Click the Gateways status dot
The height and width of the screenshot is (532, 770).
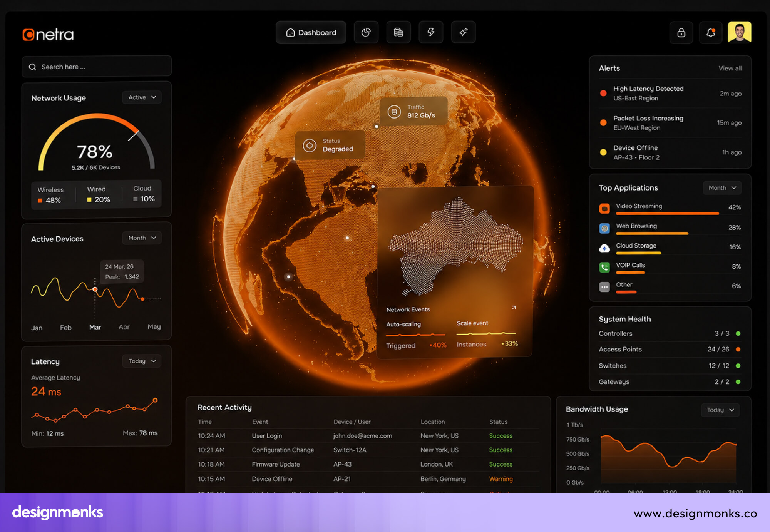[738, 381]
